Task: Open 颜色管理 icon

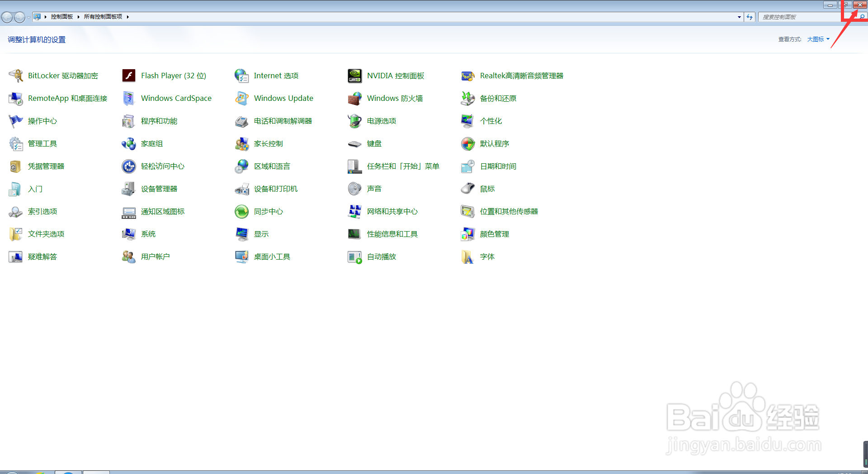Action: click(468, 234)
